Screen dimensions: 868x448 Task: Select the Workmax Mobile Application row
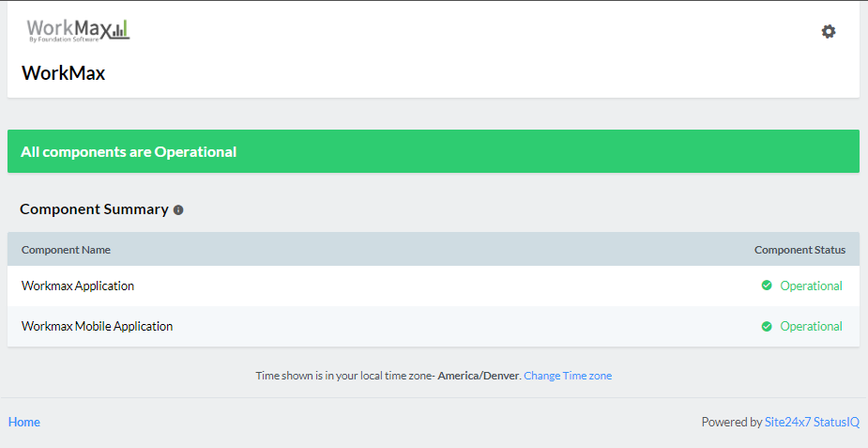pos(434,326)
